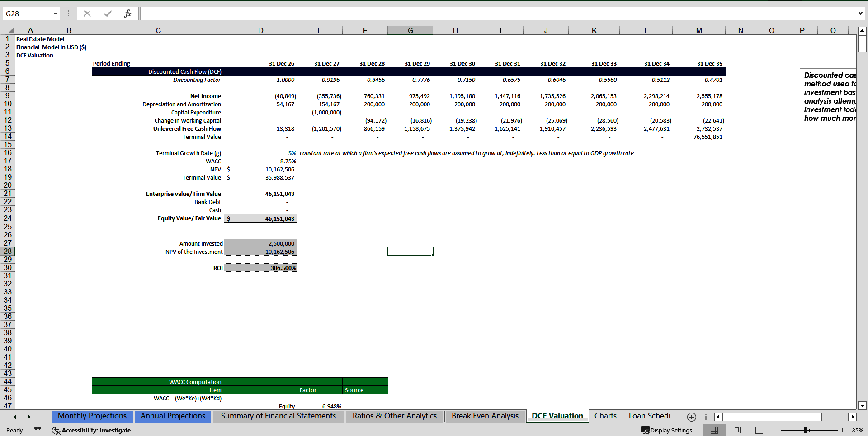Switch to Page Break Preview icon

point(759,430)
